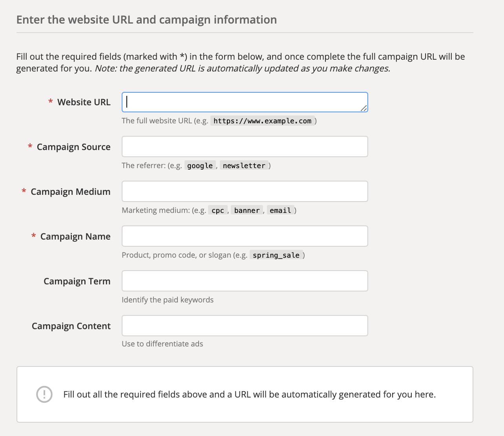
Task: Click the Campaign Name input field
Action: pos(245,236)
